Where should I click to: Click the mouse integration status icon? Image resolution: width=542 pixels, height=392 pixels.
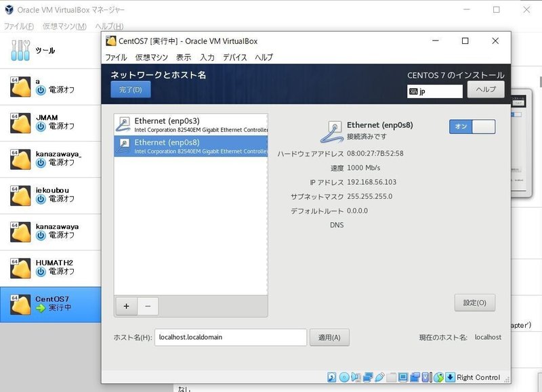438,377
